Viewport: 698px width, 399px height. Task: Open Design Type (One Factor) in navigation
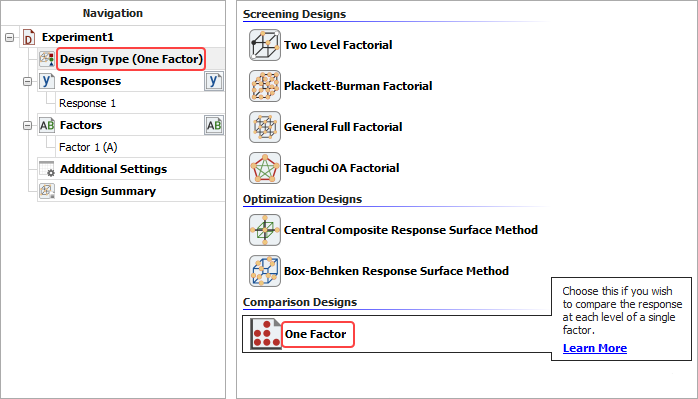pyautogui.click(x=131, y=59)
